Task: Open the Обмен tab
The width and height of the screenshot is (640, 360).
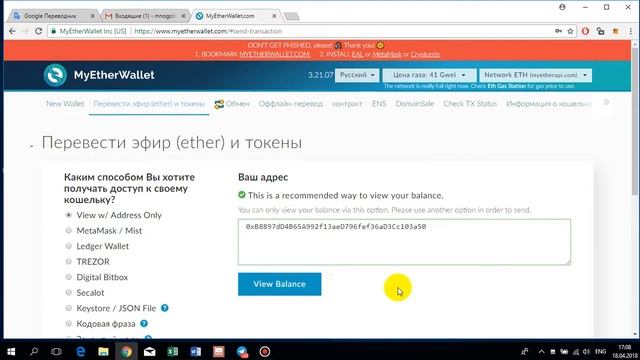Action: click(232, 104)
